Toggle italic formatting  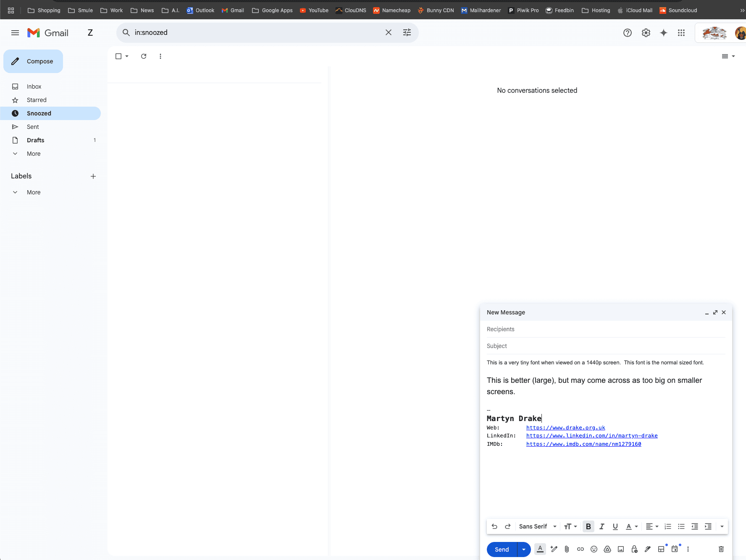click(602, 526)
